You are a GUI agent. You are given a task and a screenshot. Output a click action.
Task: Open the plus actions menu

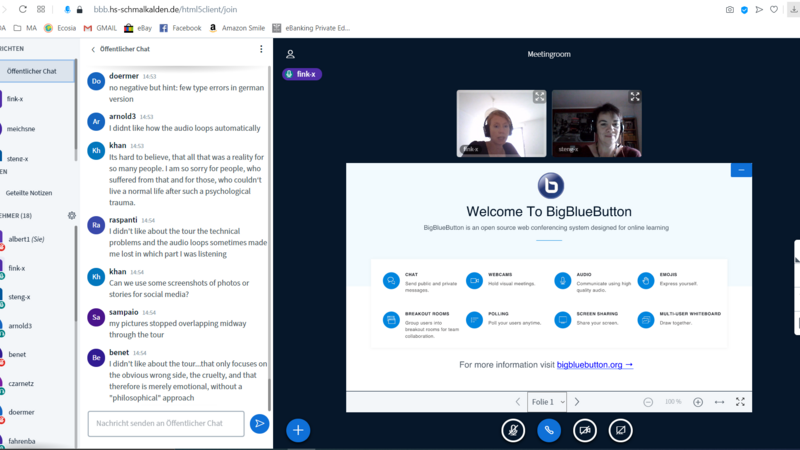click(298, 430)
